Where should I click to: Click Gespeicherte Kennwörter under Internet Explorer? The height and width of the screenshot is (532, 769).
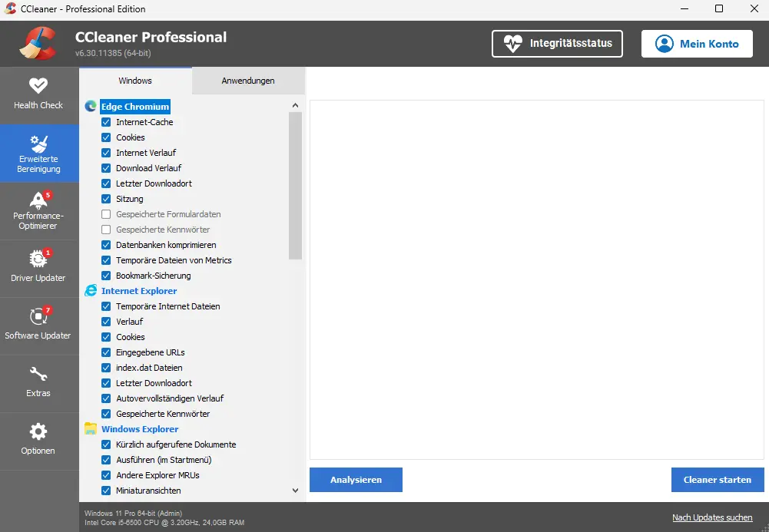click(163, 414)
